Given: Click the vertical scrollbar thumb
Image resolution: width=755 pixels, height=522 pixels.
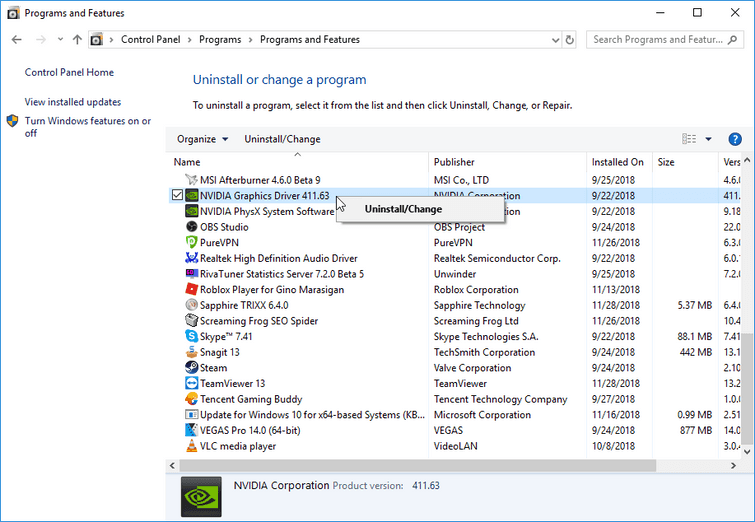Looking at the screenshot, I should [x=747, y=389].
